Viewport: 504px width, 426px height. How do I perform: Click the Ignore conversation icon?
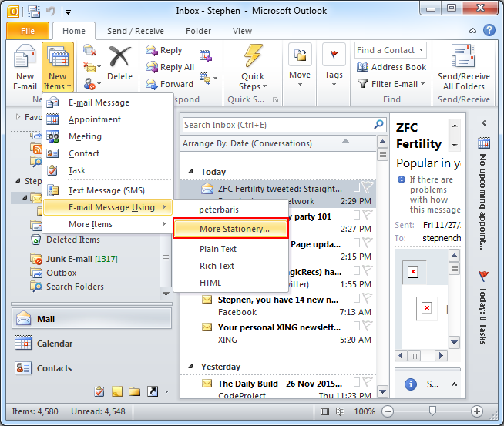tap(89, 50)
